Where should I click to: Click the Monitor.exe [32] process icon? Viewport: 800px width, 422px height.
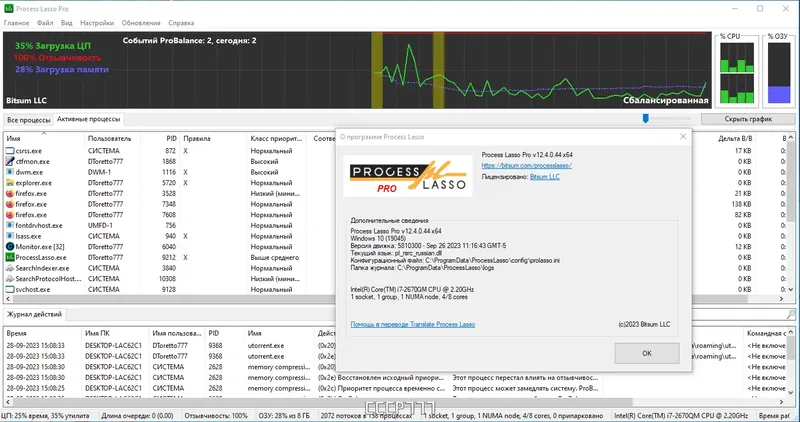pyautogui.click(x=10, y=247)
